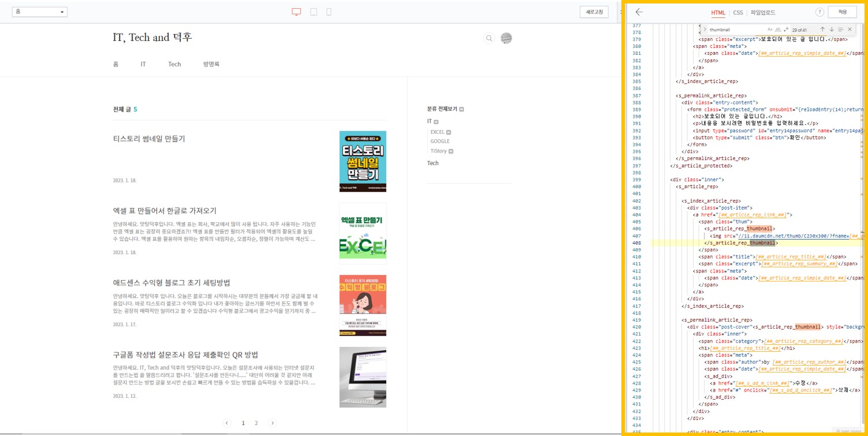Open the EXCEL subcategory

[x=437, y=132]
